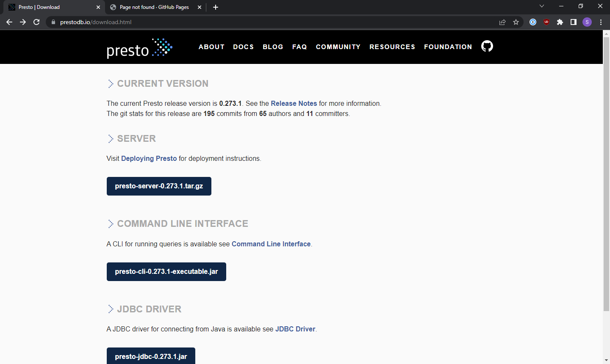
Task: Reload the current page
Action: coord(36,22)
